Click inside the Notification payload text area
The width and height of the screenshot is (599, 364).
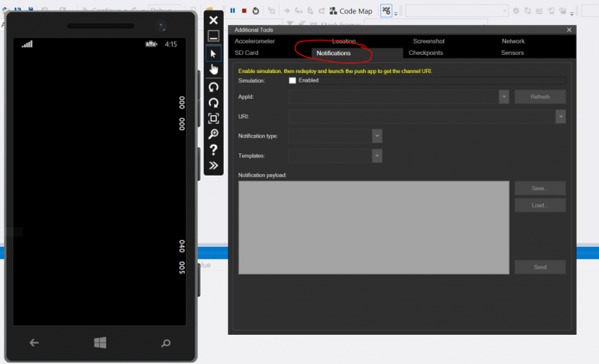(x=374, y=228)
